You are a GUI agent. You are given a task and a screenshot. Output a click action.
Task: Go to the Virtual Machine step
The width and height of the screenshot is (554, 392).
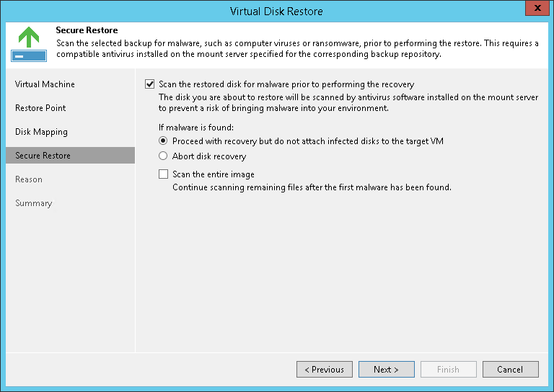(x=45, y=84)
